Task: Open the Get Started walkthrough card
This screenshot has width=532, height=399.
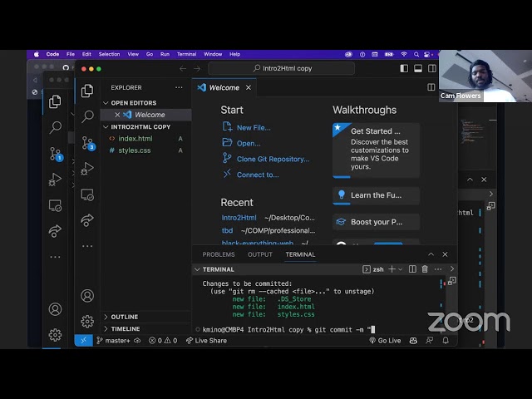Action: coord(376,150)
